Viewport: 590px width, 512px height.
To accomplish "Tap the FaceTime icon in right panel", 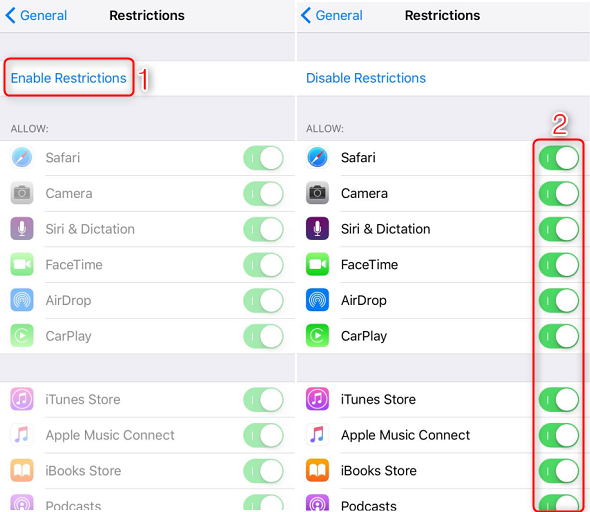I will (x=317, y=264).
